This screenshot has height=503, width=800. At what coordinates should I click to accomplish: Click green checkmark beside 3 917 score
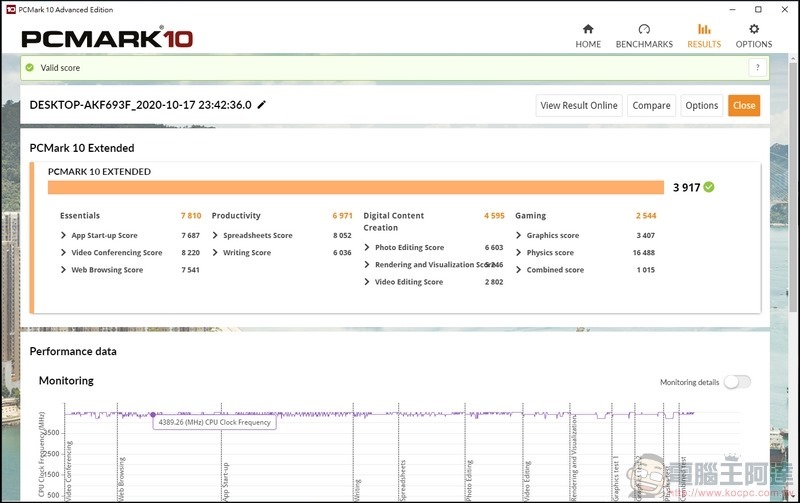tap(709, 187)
